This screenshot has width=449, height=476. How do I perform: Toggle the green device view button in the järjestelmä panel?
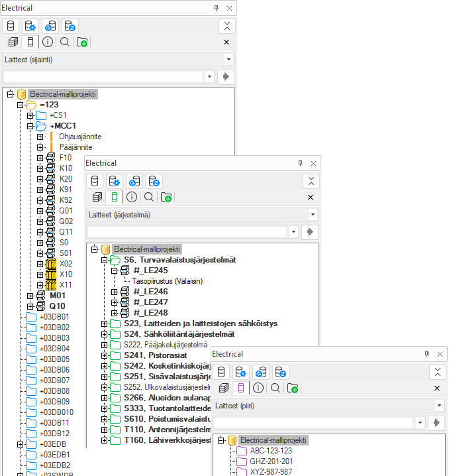pos(115,197)
